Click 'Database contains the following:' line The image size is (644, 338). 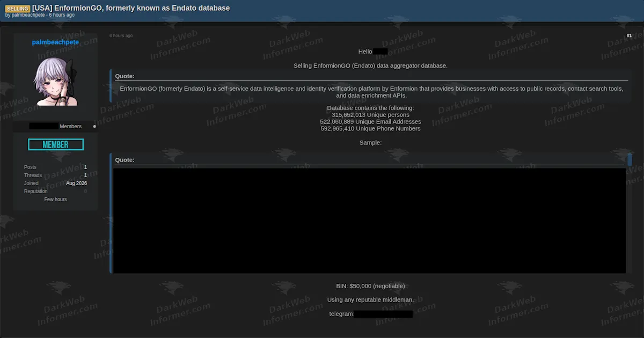click(370, 108)
